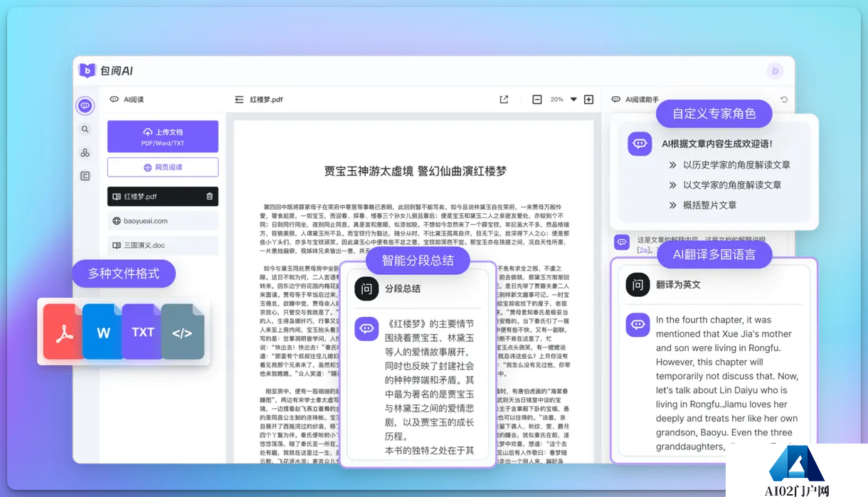The height and width of the screenshot is (497, 868).
Task: Open the notes list icon in the left sidebar
Action: tap(85, 176)
